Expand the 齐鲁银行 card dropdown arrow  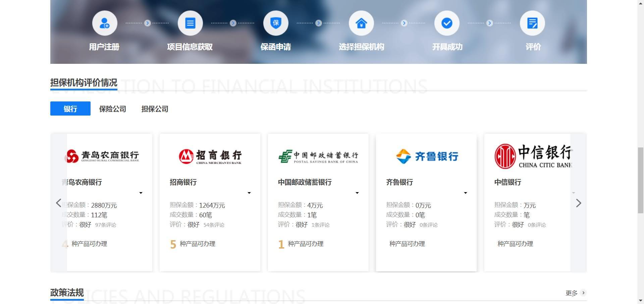point(466,193)
